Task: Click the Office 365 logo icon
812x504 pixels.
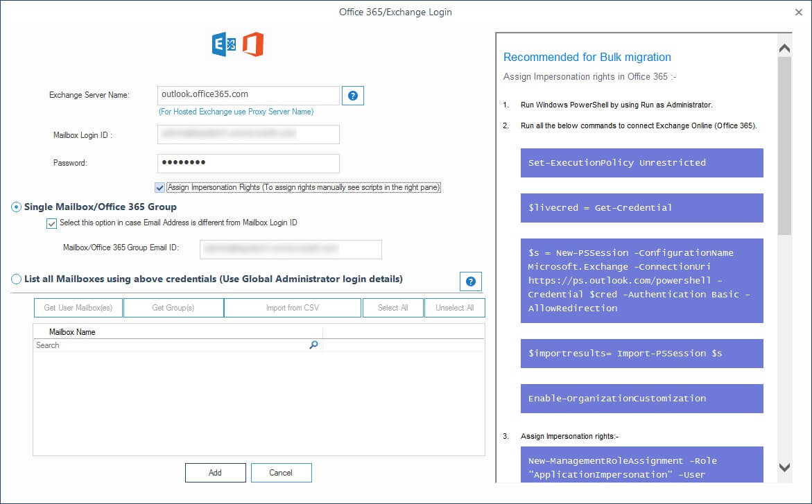Action: [253, 44]
